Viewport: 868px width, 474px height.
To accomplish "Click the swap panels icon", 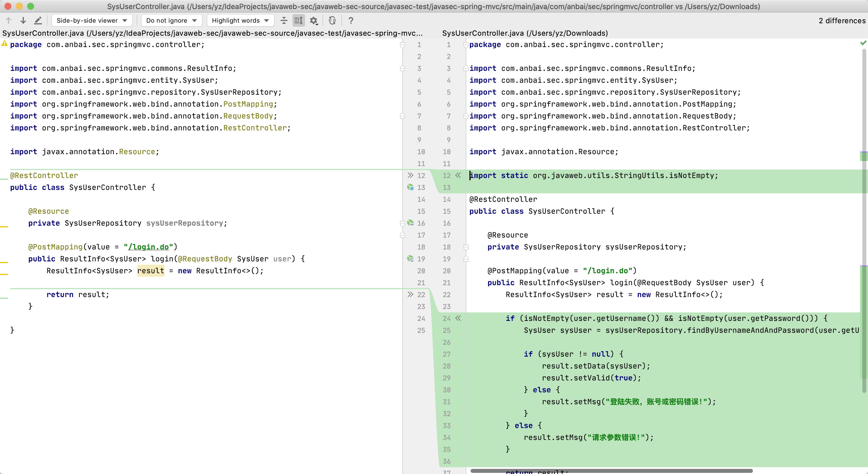I will (x=332, y=21).
